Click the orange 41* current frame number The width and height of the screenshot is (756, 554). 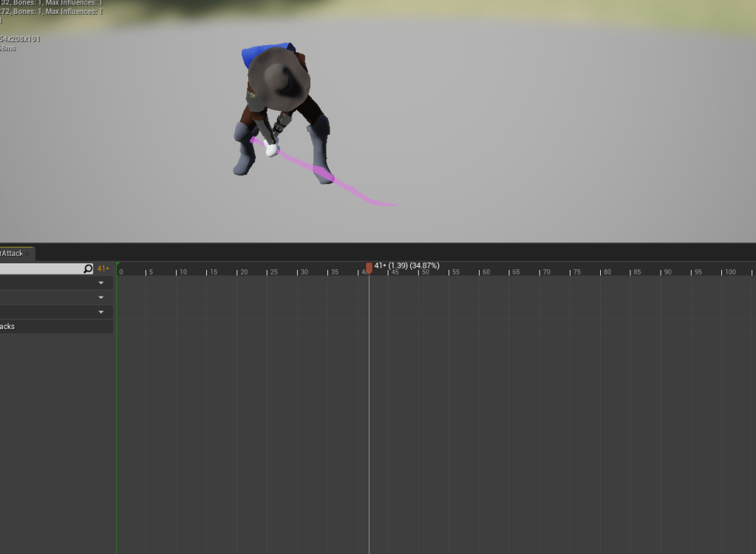[x=103, y=268]
